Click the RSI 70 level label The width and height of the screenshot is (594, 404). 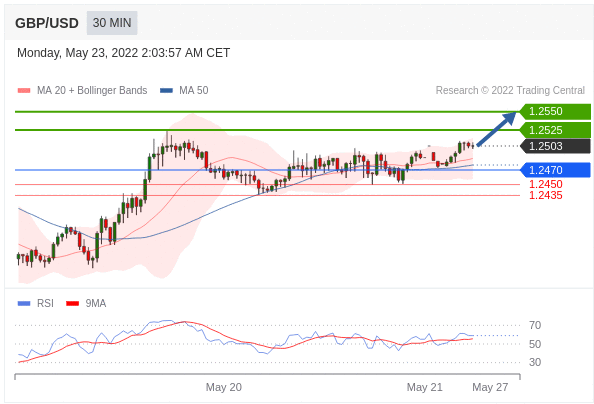(535, 325)
